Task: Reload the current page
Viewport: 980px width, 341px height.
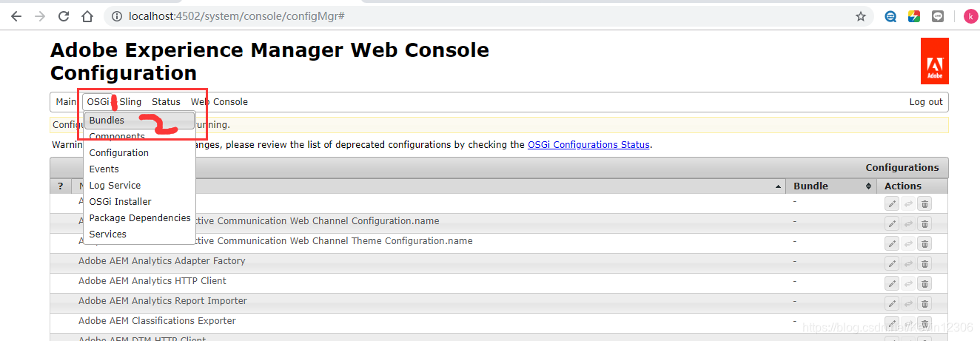Action: (x=64, y=16)
